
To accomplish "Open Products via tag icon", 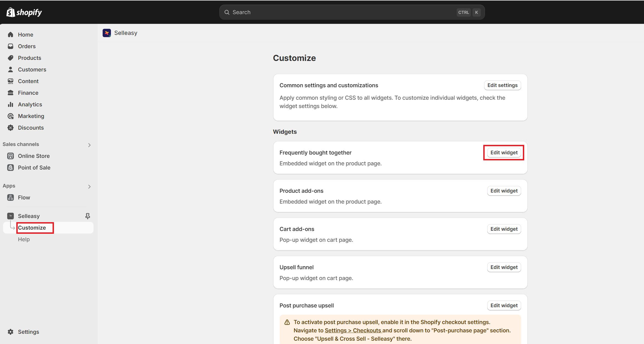I will click(11, 58).
